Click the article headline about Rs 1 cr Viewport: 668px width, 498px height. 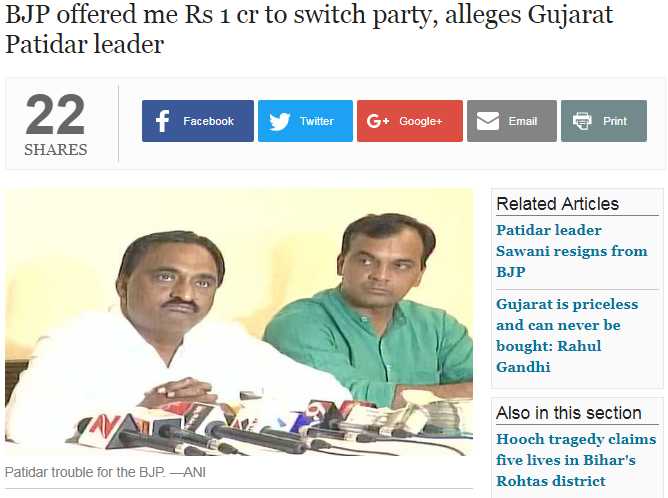309,29
